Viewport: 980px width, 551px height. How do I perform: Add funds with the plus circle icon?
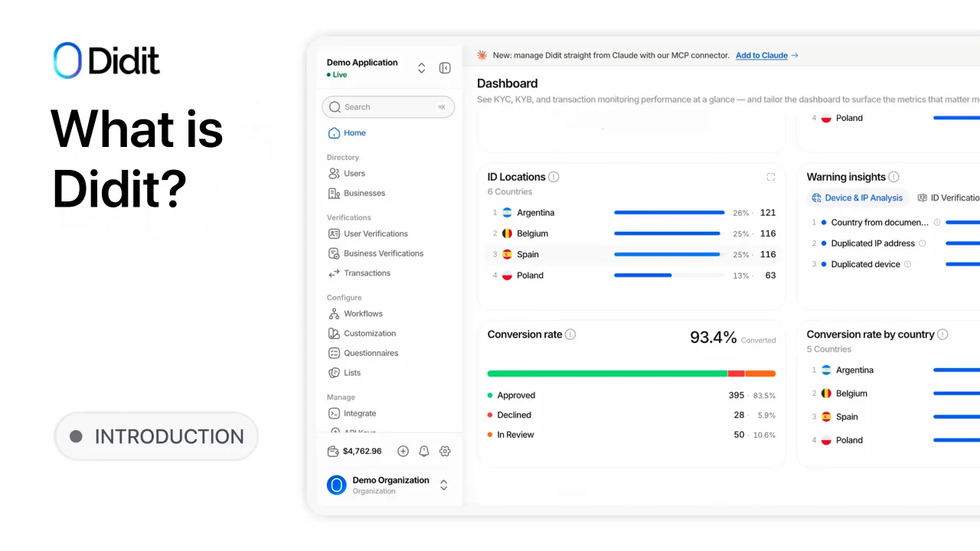(x=403, y=452)
